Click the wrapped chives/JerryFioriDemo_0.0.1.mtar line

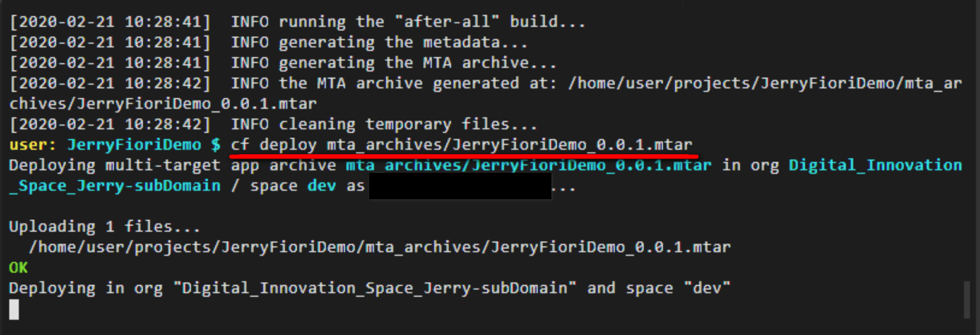click(162, 104)
